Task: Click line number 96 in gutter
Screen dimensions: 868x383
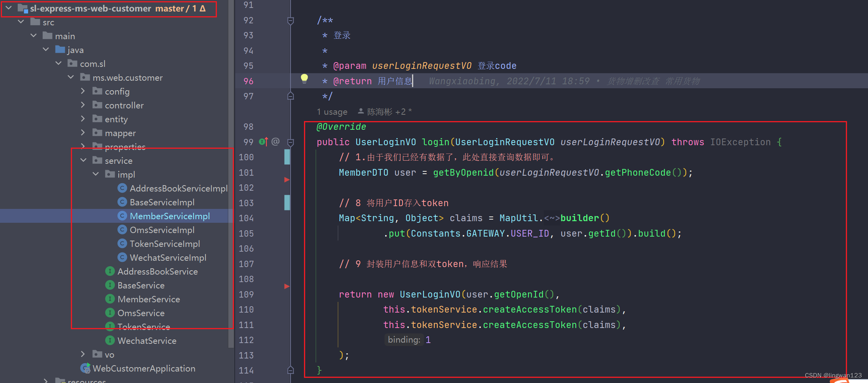Action: click(248, 81)
